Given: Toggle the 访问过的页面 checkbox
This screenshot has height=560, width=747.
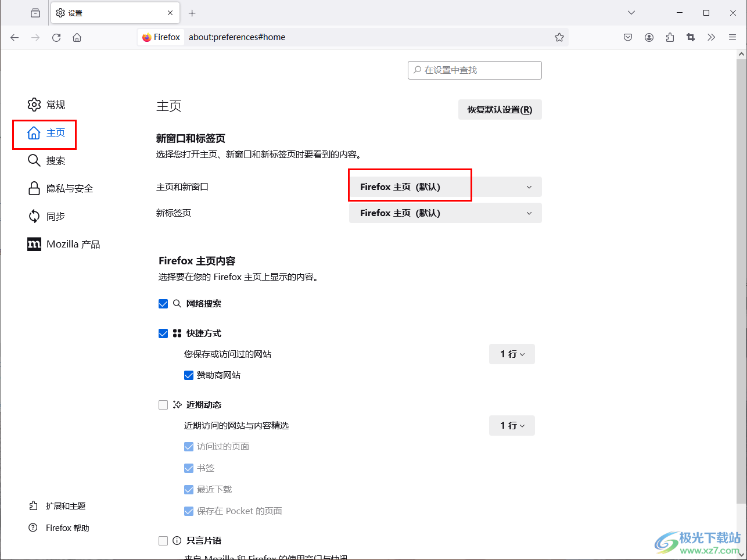Looking at the screenshot, I should click(189, 447).
